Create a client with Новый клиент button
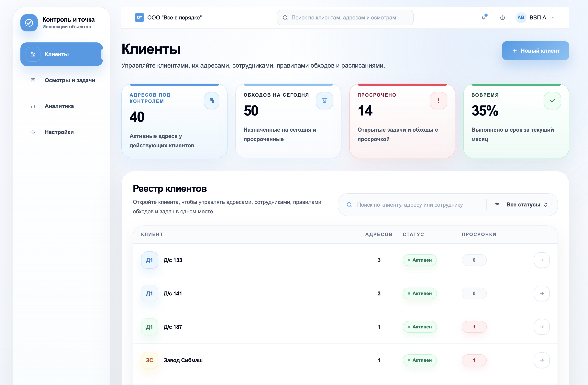Image resolution: width=588 pixels, height=385 pixels. pos(535,51)
